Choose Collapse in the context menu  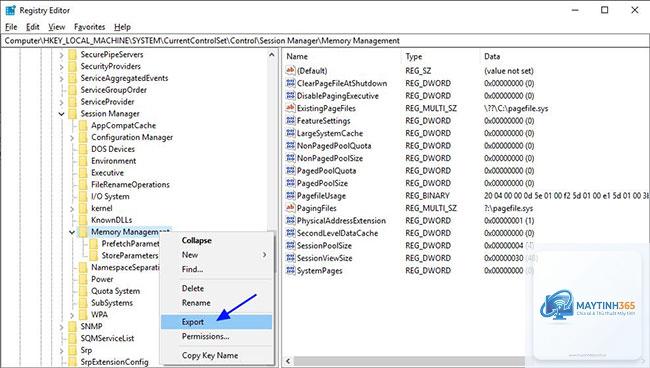click(x=216, y=240)
